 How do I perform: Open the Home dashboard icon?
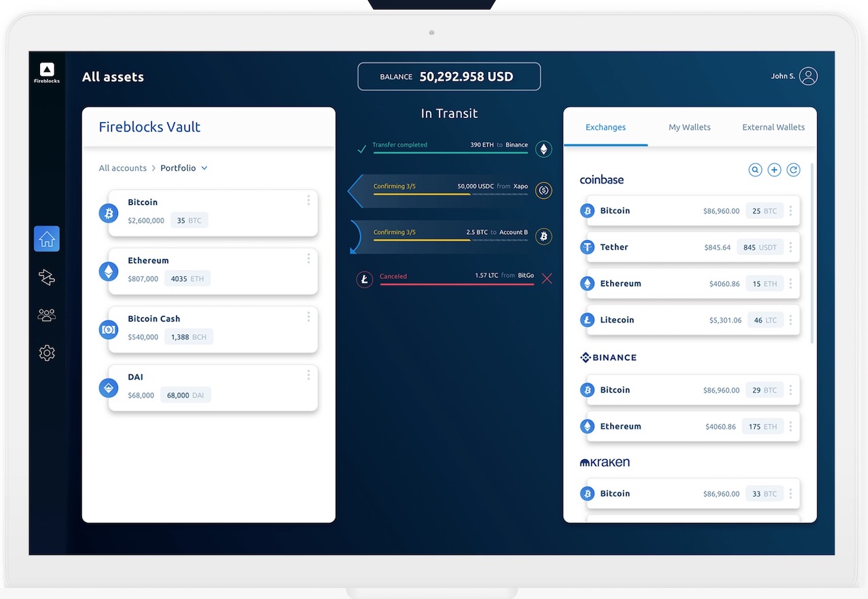[x=47, y=239]
